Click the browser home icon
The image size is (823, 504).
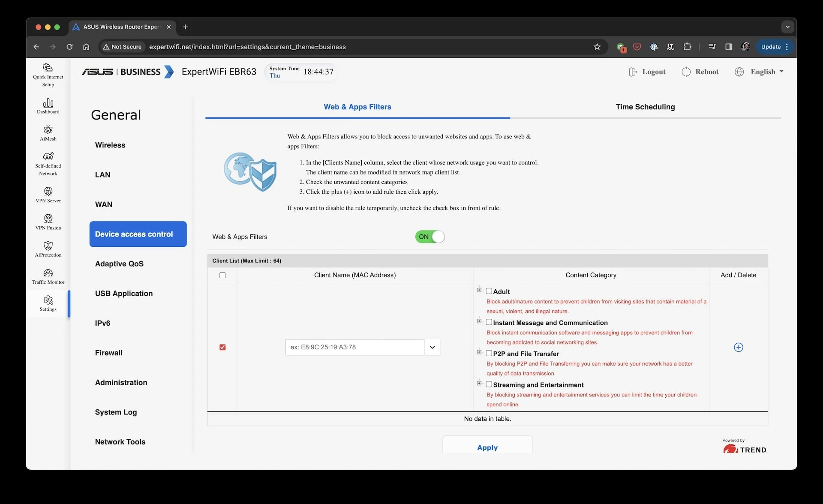point(86,47)
